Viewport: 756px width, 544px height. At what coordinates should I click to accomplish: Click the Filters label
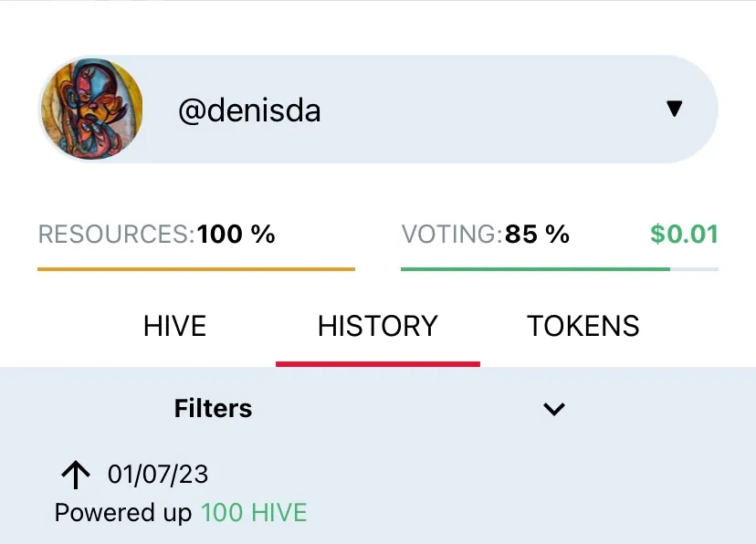(x=213, y=408)
